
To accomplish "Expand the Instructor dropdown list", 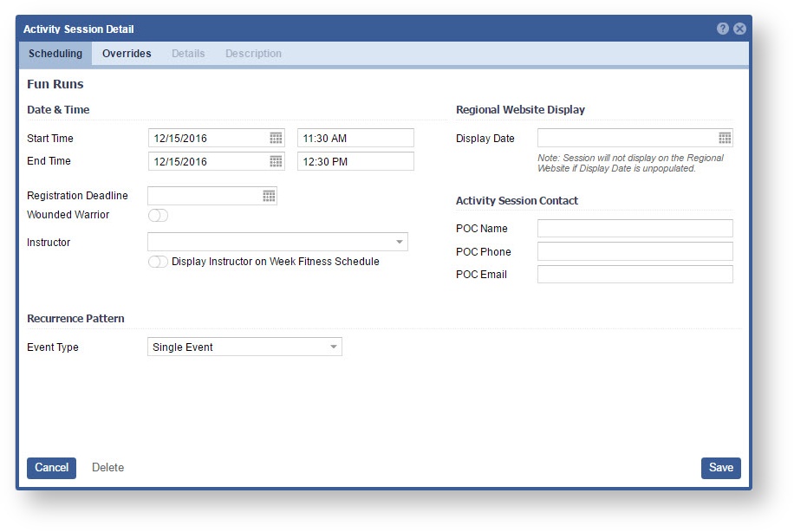I will click(x=399, y=243).
